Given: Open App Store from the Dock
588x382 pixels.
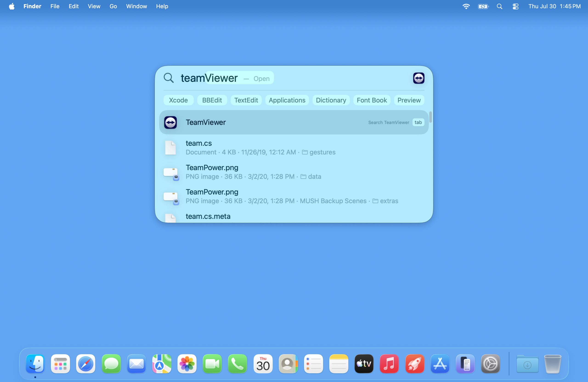Looking at the screenshot, I should 440,364.
